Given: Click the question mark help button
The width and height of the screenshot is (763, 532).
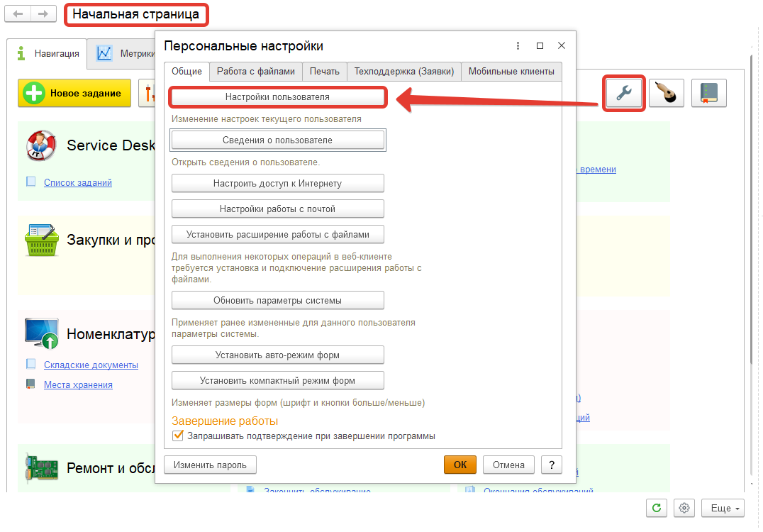Looking at the screenshot, I should (551, 465).
